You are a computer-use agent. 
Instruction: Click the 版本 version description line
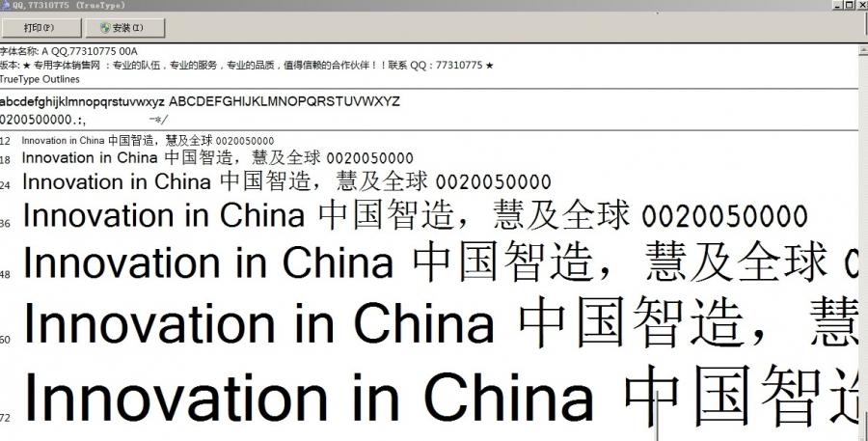[x=246, y=65]
